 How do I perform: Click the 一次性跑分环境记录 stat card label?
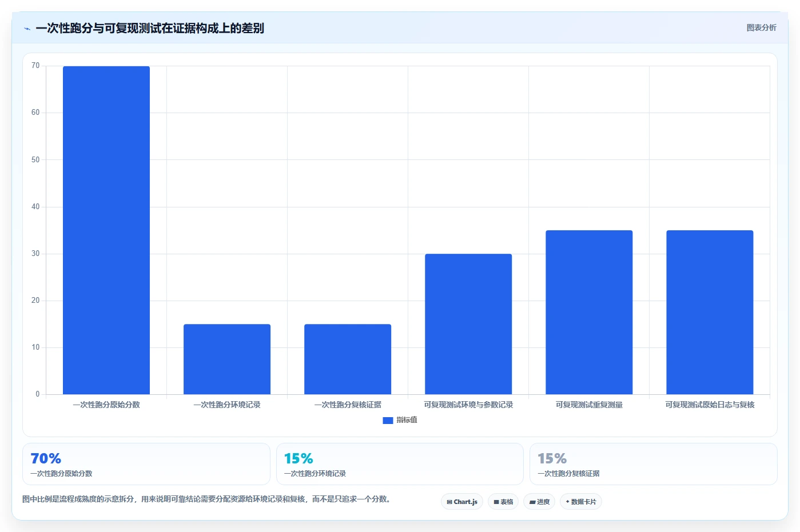[x=315, y=474]
